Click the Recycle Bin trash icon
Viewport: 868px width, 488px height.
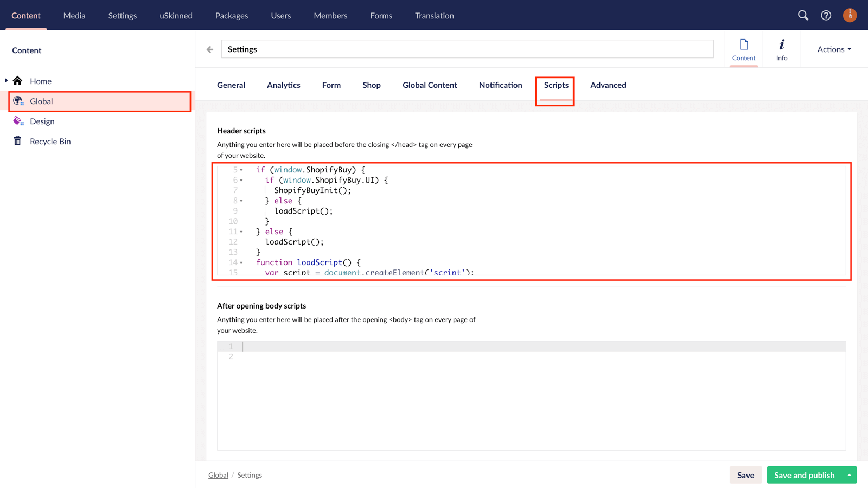click(18, 141)
